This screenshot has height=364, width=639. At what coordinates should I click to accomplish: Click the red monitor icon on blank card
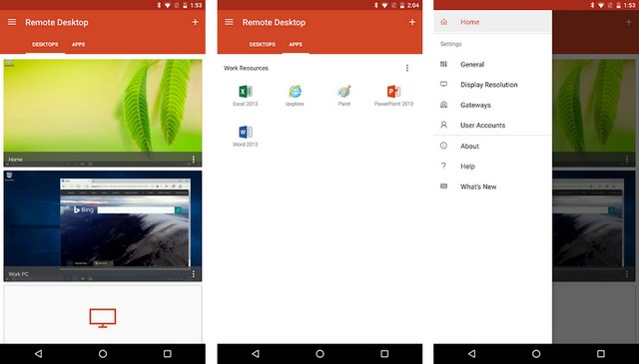click(103, 318)
